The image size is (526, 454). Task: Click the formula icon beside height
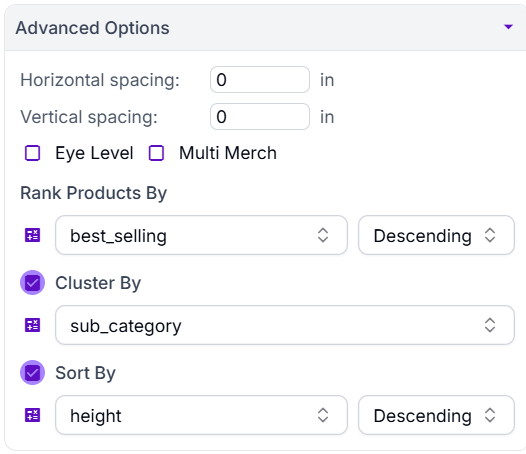click(33, 415)
